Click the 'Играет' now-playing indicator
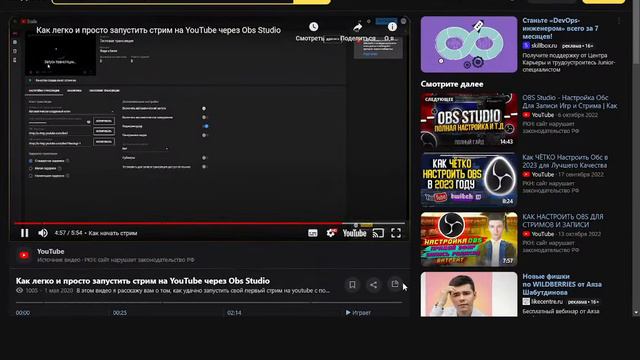 click(x=358, y=313)
